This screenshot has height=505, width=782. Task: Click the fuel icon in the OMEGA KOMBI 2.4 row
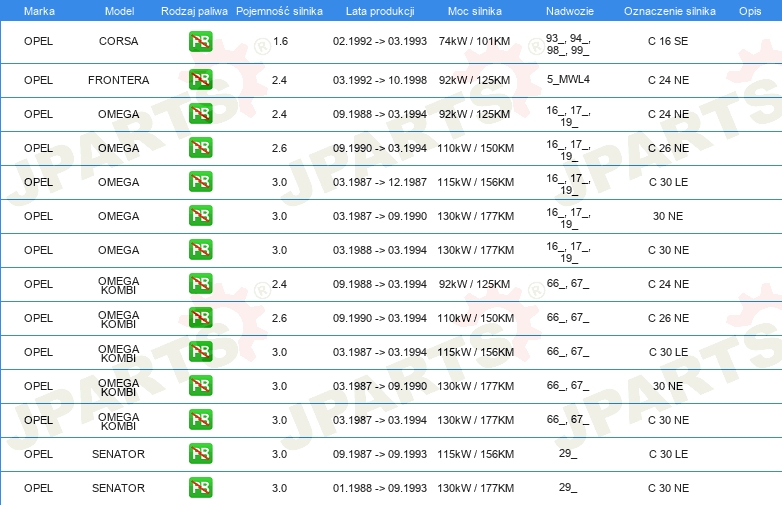pos(200,283)
